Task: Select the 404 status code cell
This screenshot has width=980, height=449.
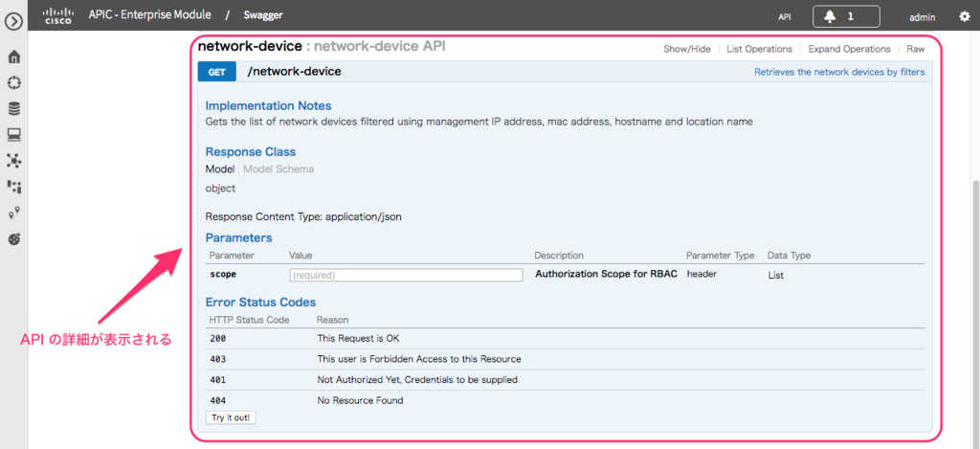Action: (x=218, y=400)
